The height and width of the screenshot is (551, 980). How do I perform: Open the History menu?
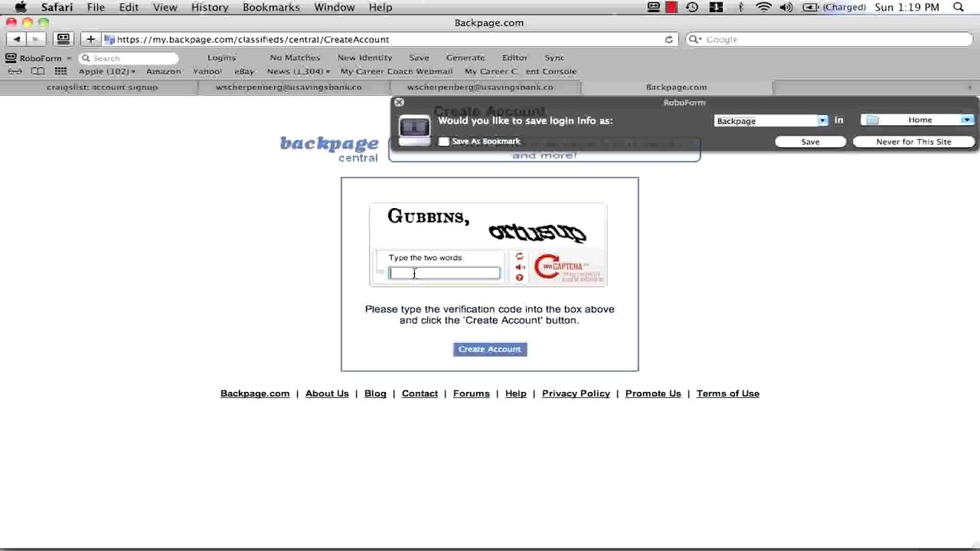[x=210, y=7]
